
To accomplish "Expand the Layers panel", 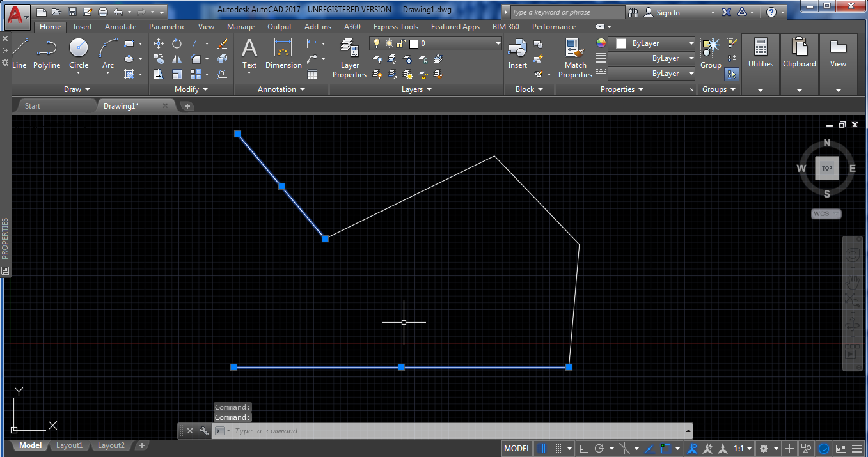I will pyautogui.click(x=416, y=89).
